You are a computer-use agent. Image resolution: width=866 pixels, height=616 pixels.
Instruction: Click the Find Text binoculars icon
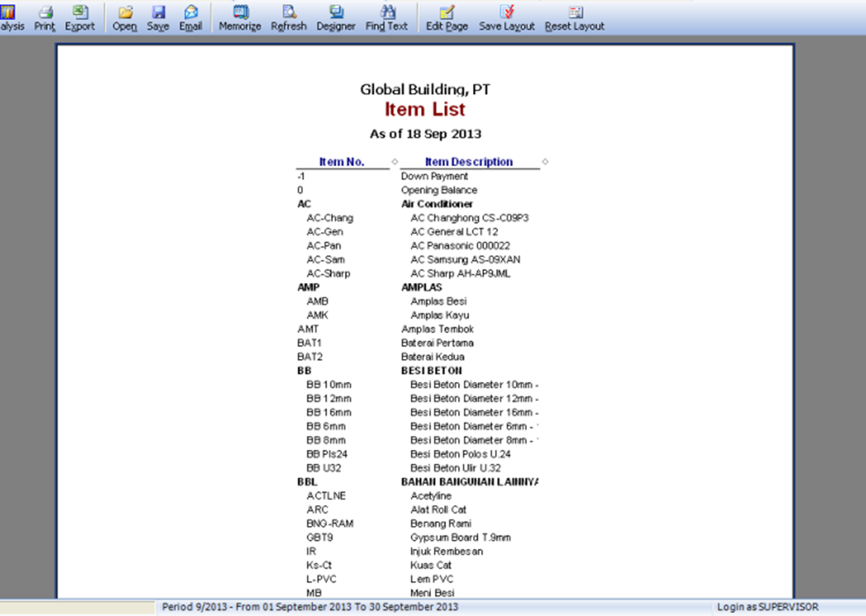[x=388, y=12]
